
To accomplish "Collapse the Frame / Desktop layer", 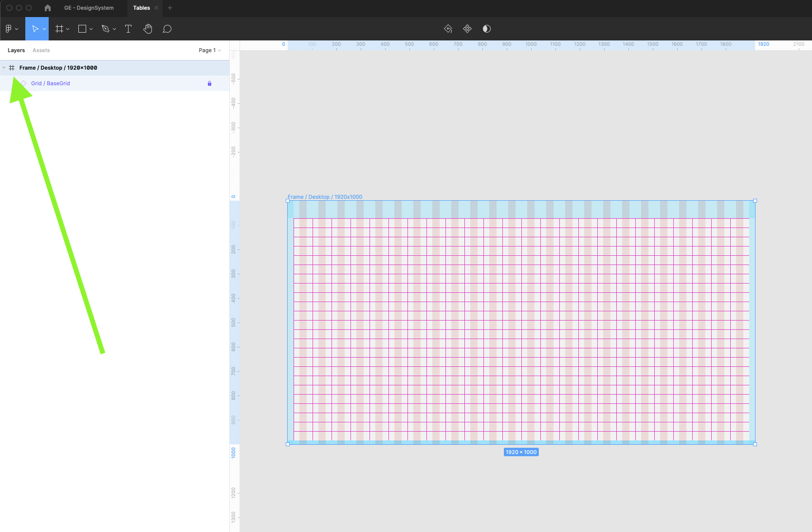I will 4,68.
